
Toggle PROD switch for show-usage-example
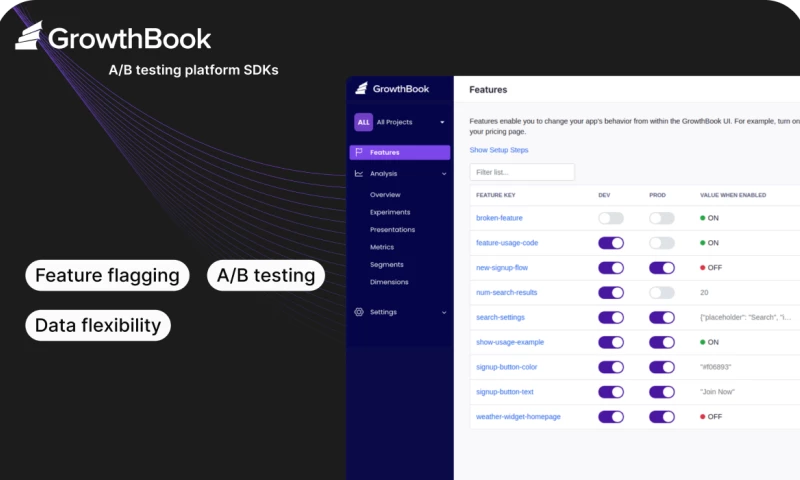click(x=662, y=342)
